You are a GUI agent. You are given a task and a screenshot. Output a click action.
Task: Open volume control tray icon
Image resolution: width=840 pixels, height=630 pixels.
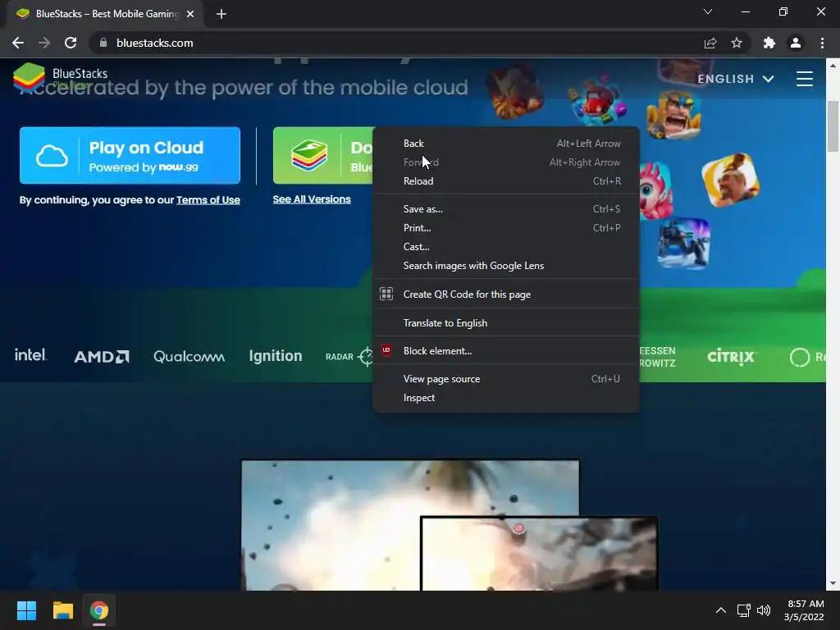[x=764, y=610]
